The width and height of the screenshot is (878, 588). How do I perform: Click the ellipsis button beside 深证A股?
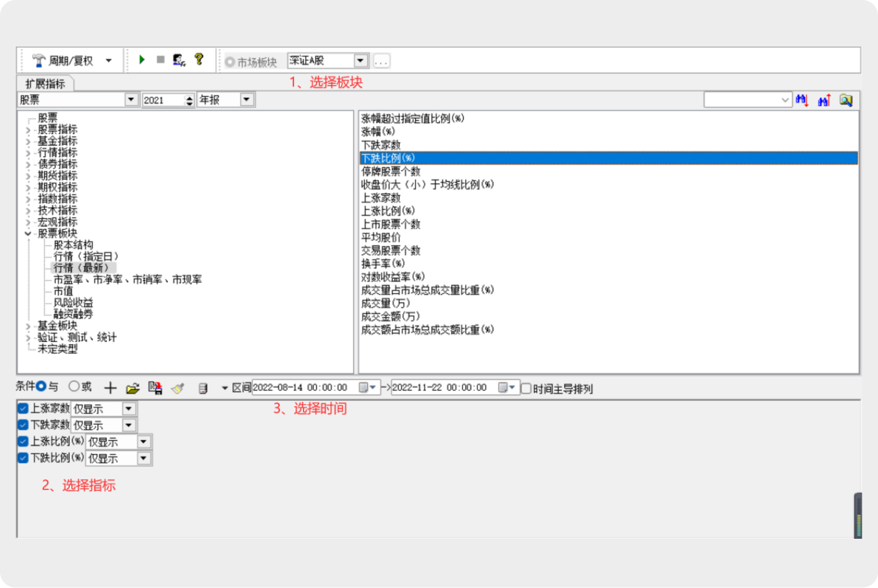381,62
